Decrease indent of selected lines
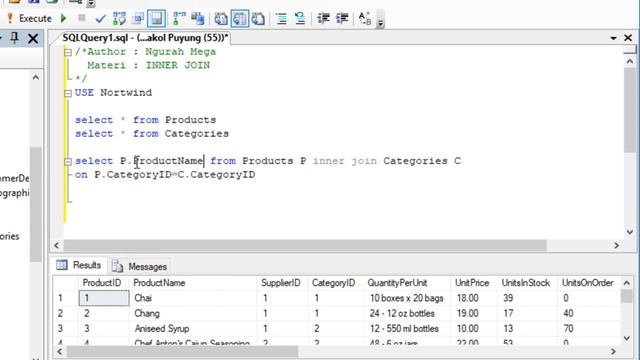This screenshot has height=360, width=640. (x=323, y=18)
